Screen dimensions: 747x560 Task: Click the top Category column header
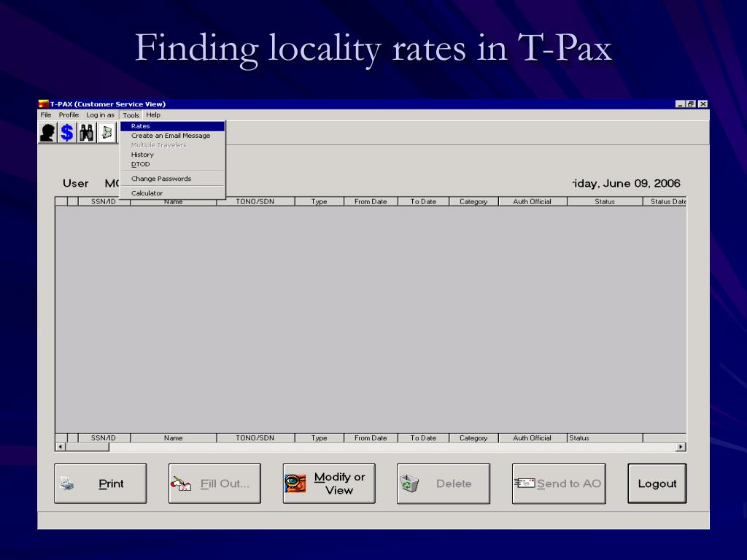(473, 201)
